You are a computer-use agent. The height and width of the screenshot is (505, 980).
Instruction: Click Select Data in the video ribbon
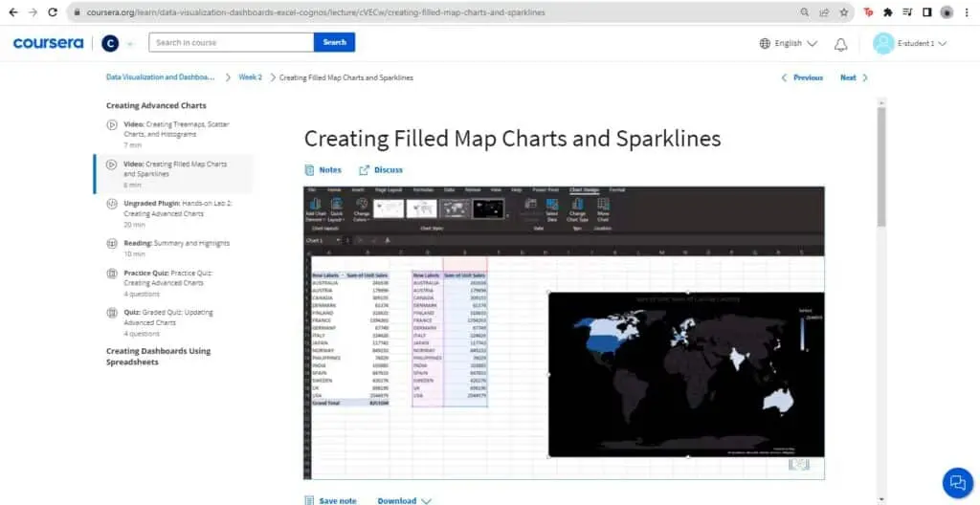[x=552, y=210]
